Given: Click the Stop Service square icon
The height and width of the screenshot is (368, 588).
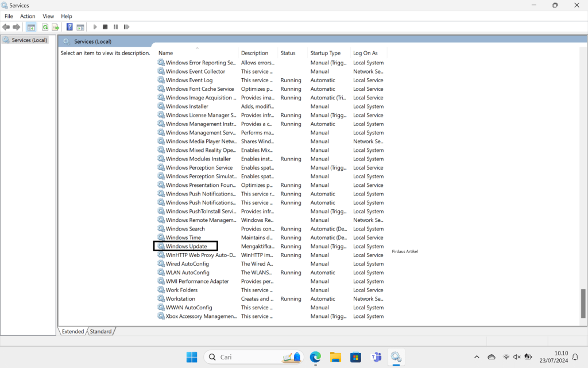Looking at the screenshot, I should pyautogui.click(x=106, y=27).
